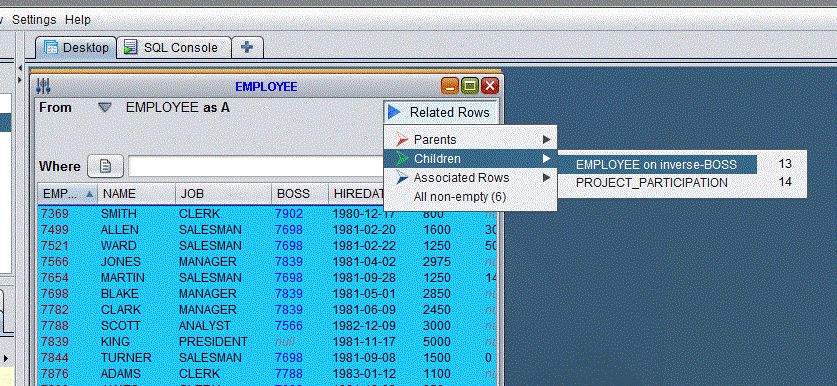The width and height of the screenshot is (837, 386).
Task: Expand the Parents submenu arrow
Action: pyautogui.click(x=546, y=140)
